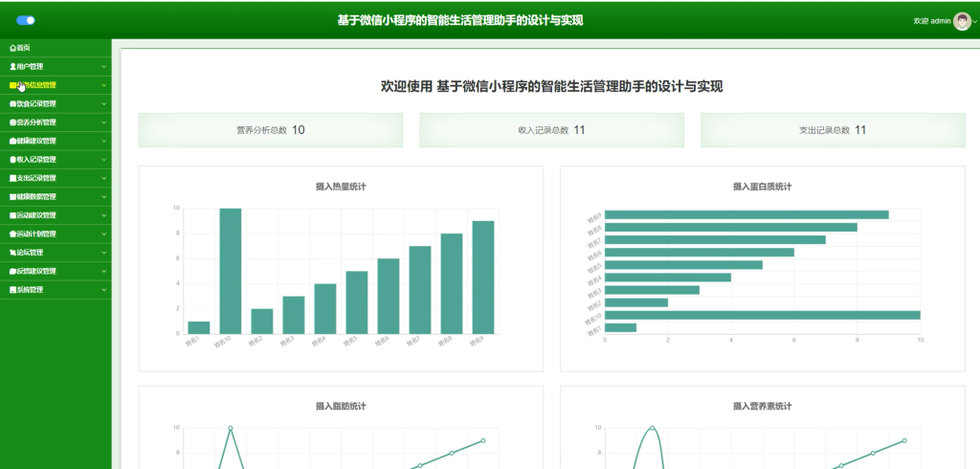Open the 营养分析管理 menu label
The width and height of the screenshot is (980, 469).
click(x=36, y=123)
